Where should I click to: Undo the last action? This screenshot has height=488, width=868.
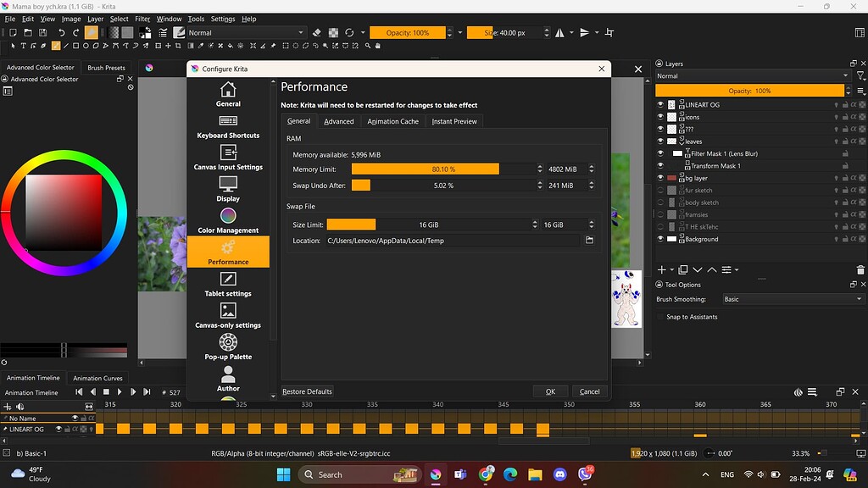click(x=61, y=33)
